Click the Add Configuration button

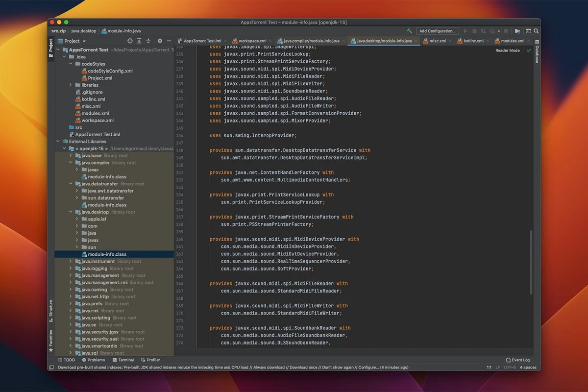point(438,31)
